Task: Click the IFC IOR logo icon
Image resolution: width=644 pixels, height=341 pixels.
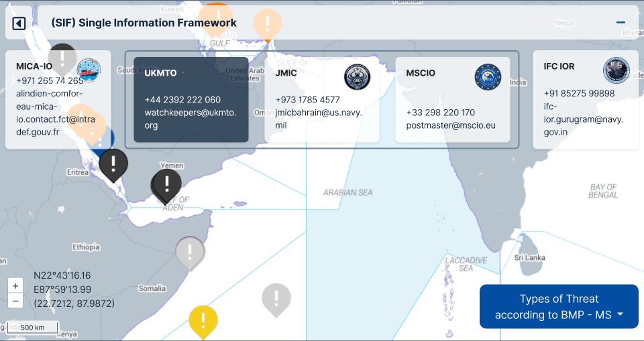Action: click(x=616, y=70)
